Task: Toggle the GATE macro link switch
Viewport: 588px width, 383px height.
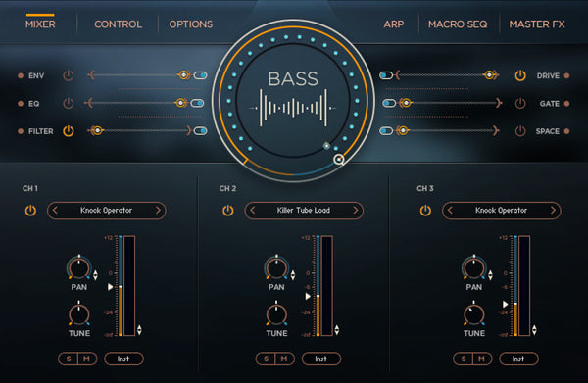Action: pyautogui.click(x=389, y=103)
